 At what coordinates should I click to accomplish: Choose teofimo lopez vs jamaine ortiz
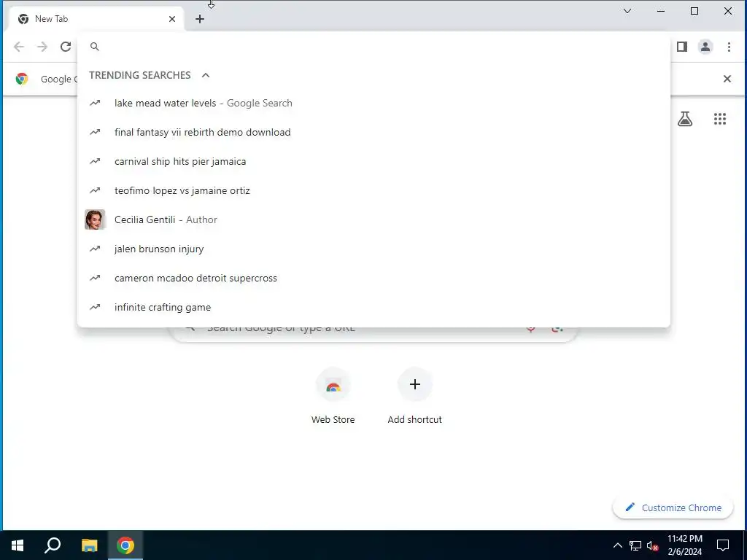[x=373, y=190]
